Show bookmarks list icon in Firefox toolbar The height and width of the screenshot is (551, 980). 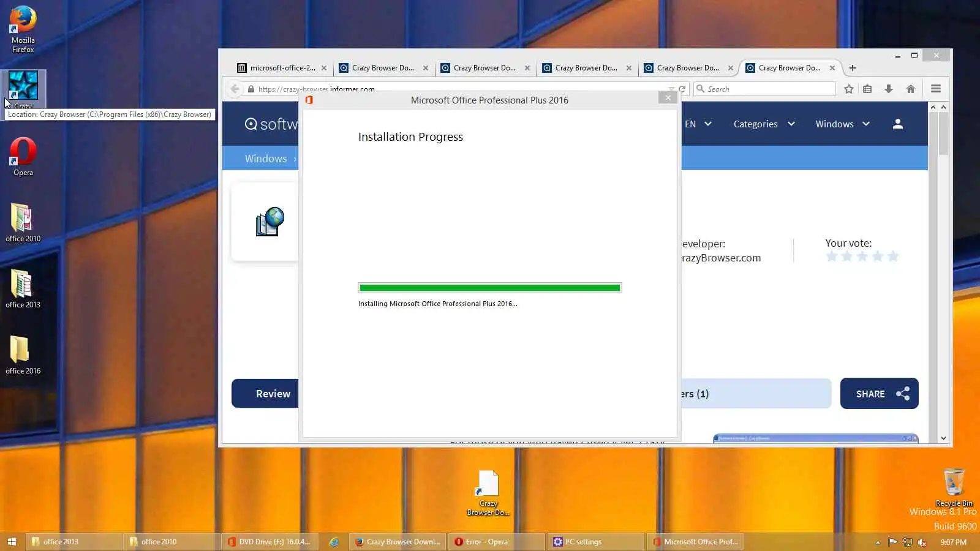867,89
